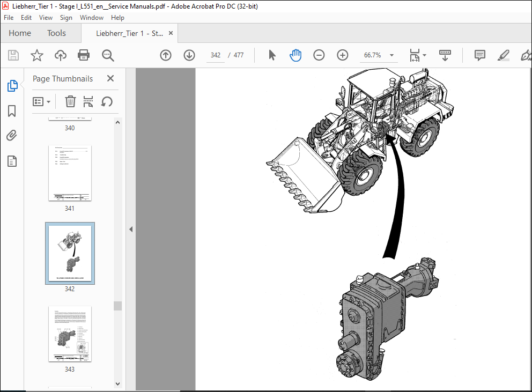
Task: Open the Help menu
Action: point(117,18)
